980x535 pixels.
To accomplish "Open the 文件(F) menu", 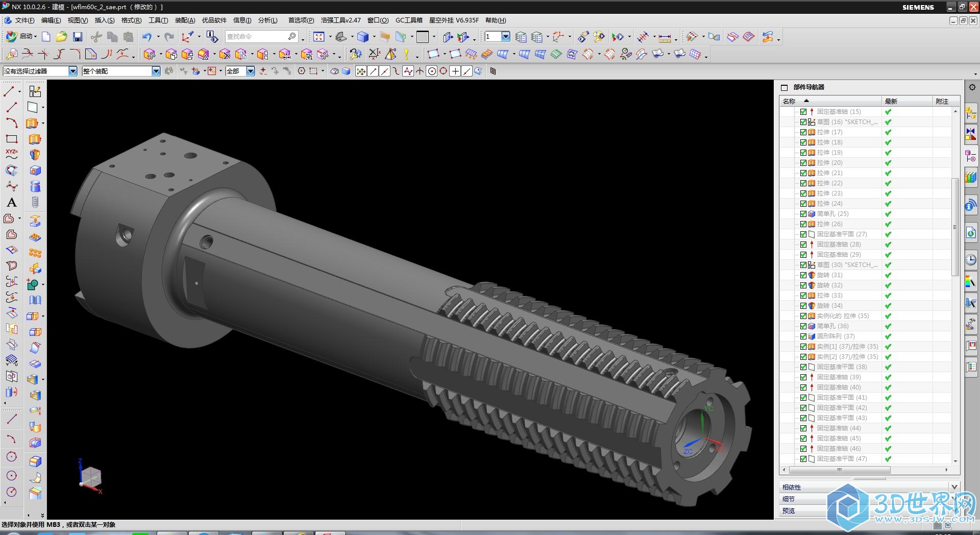I will click(24, 20).
